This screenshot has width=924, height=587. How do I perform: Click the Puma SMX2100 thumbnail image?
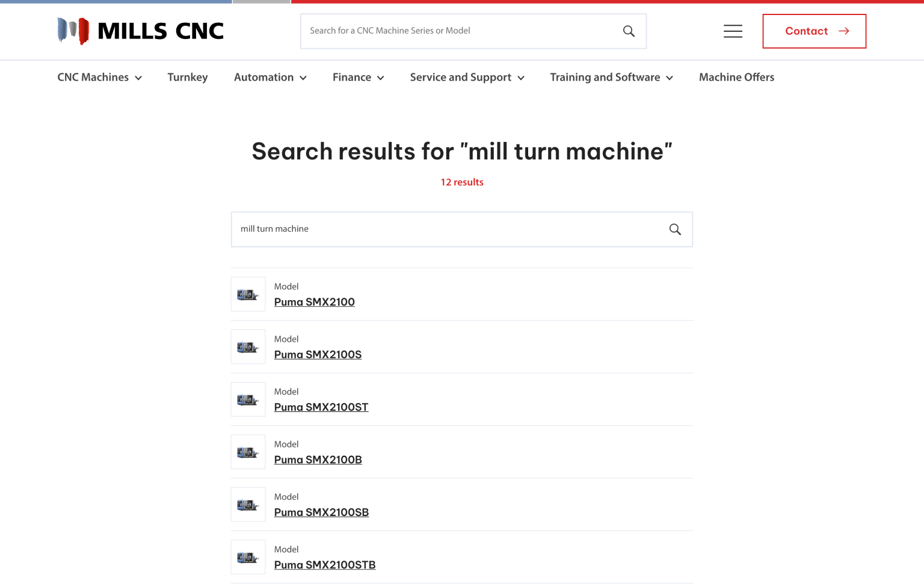coord(248,294)
